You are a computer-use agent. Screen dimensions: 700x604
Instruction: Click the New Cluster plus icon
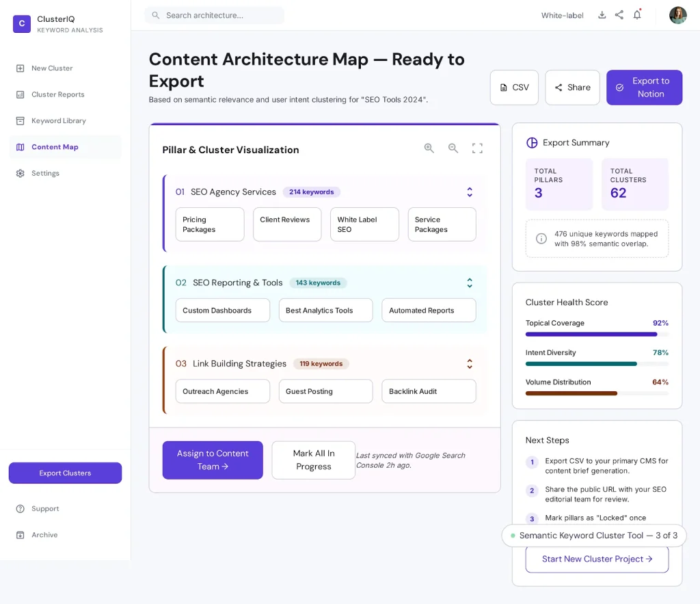20,68
